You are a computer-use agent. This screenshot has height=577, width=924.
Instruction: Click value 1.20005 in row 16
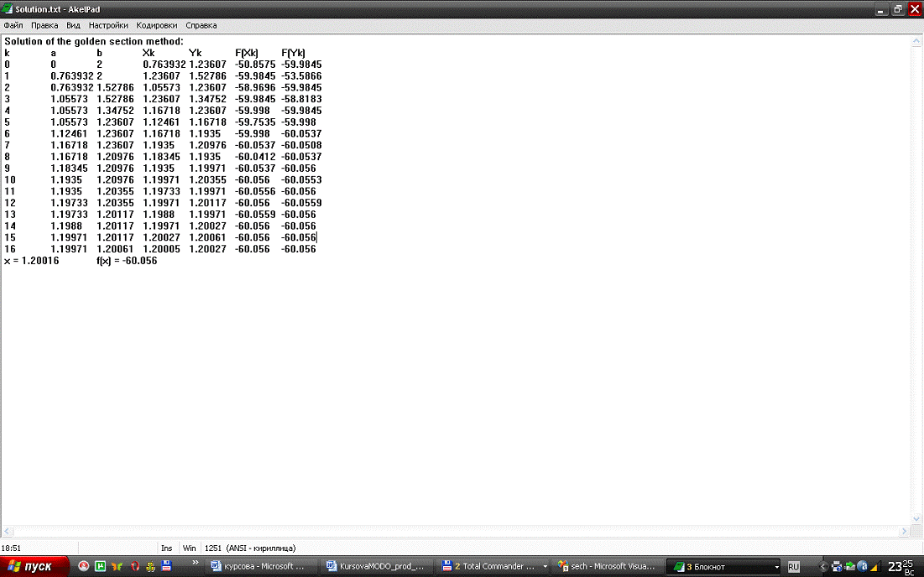pos(161,249)
